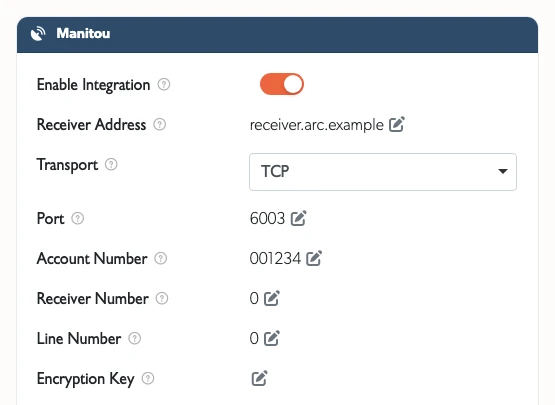
Task: Show help for Transport setting
Action: tap(111, 165)
